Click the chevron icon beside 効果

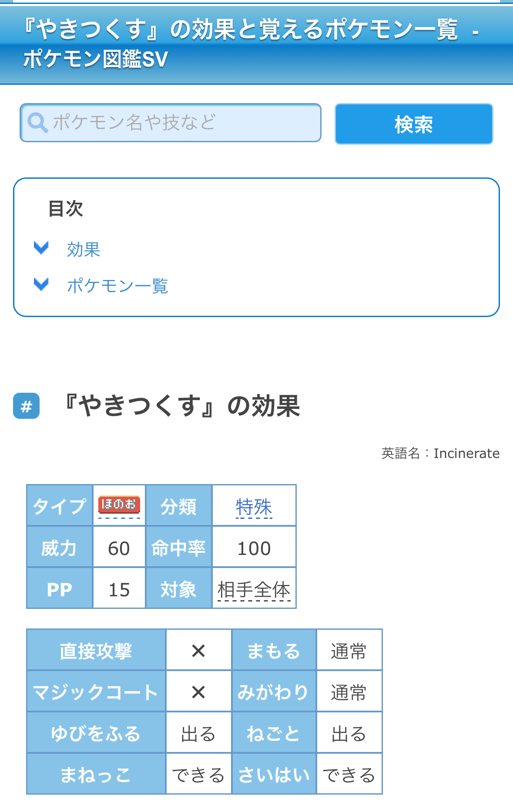41,248
